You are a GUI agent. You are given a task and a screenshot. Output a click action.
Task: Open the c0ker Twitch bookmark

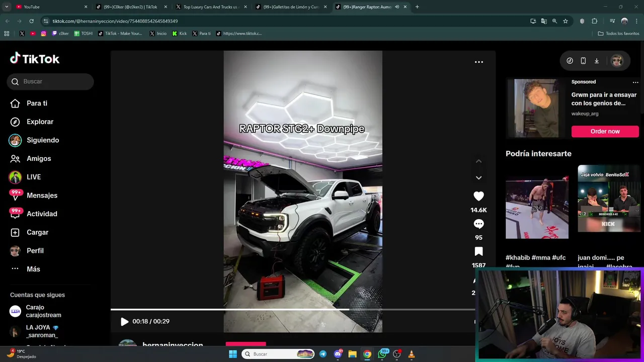pyautogui.click(x=60, y=34)
